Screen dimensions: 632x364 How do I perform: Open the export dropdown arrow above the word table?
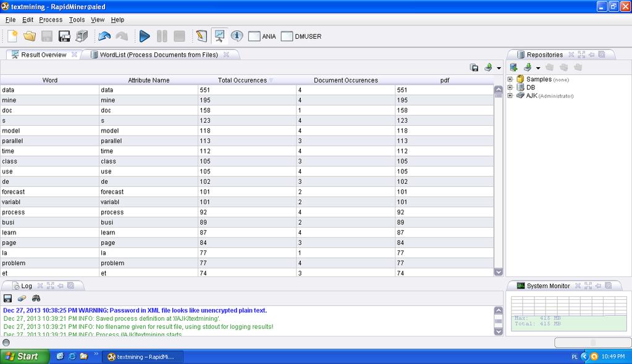pyautogui.click(x=499, y=68)
